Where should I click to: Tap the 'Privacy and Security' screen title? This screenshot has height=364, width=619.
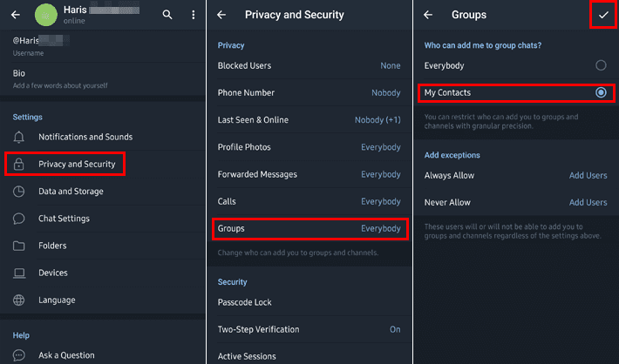[295, 15]
